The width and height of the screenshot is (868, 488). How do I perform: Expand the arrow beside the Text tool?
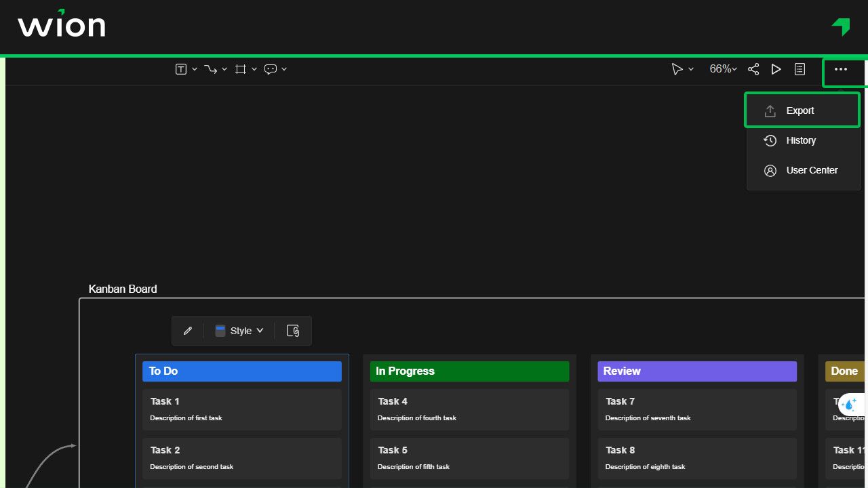pos(195,69)
